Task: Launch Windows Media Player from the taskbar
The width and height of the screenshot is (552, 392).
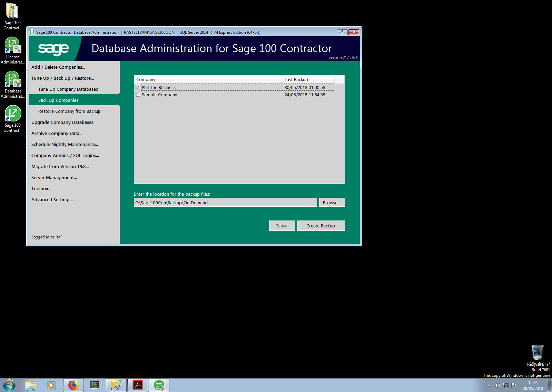Action: tap(52, 385)
